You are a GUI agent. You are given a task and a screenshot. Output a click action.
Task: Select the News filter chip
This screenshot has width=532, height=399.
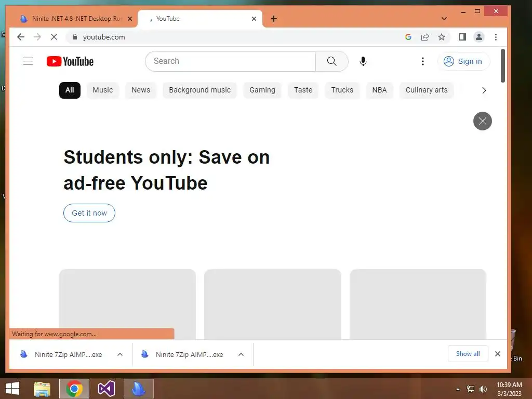pos(141,90)
